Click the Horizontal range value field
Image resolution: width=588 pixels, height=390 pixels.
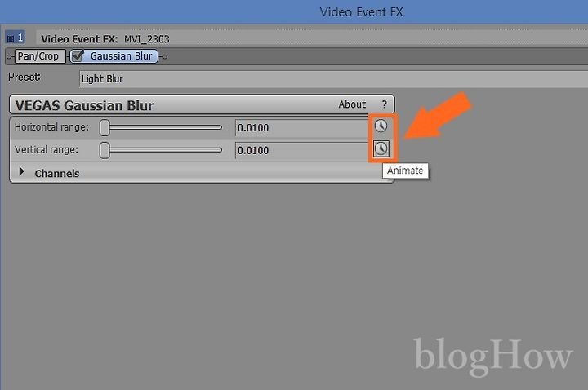(x=303, y=128)
